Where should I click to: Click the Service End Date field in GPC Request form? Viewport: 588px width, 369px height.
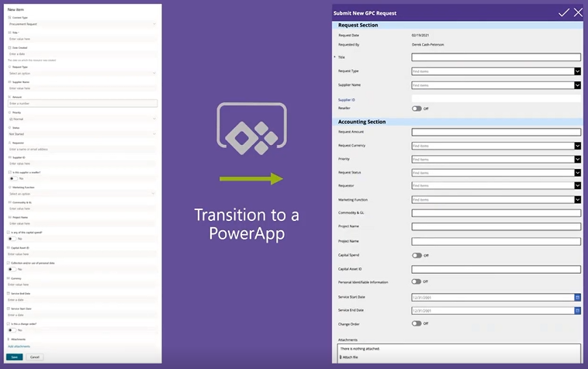[493, 311]
